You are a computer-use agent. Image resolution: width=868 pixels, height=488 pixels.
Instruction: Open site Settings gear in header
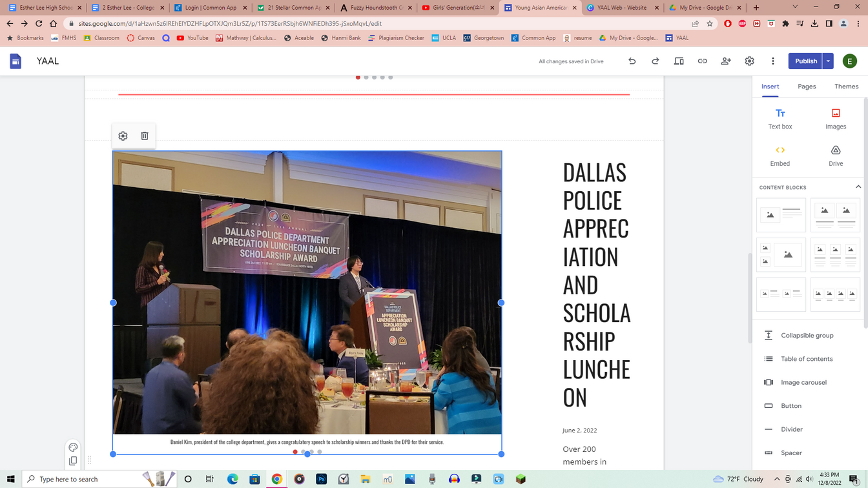(x=749, y=61)
